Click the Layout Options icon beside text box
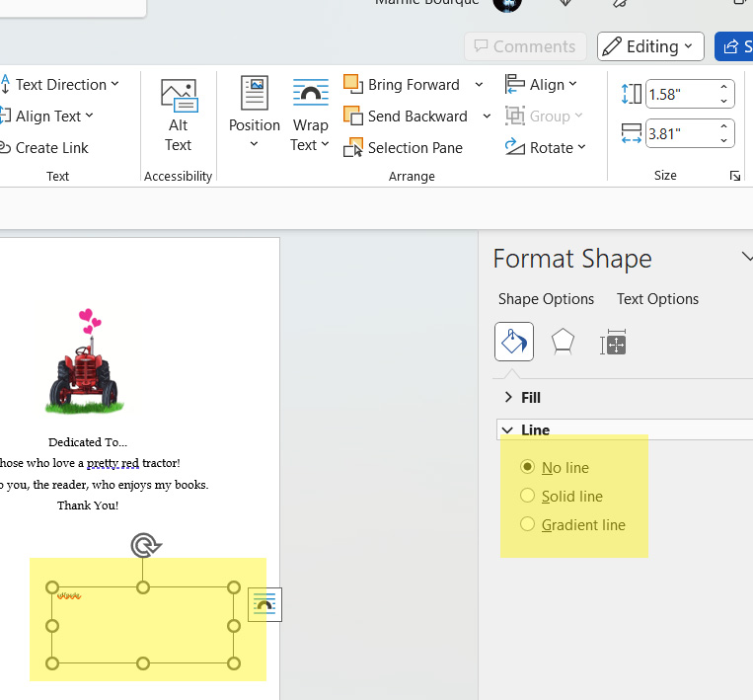The image size is (753, 700). [x=264, y=605]
